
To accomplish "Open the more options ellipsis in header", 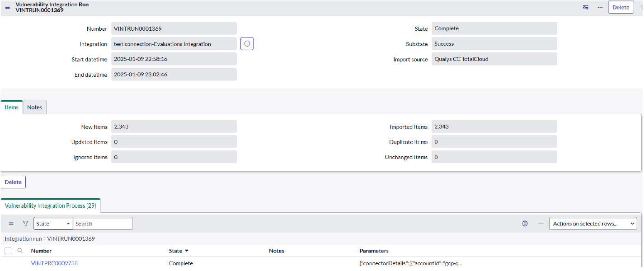I will click(600, 7).
